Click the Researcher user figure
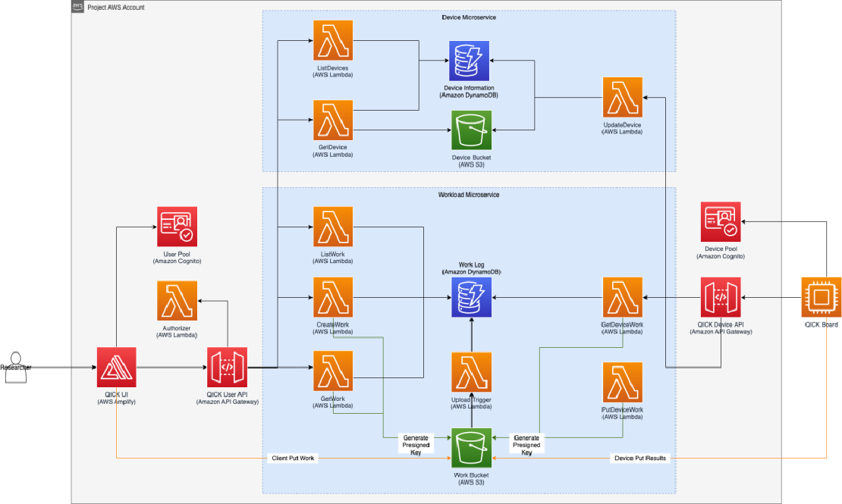The height and width of the screenshot is (504, 842). pyautogui.click(x=16, y=368)
